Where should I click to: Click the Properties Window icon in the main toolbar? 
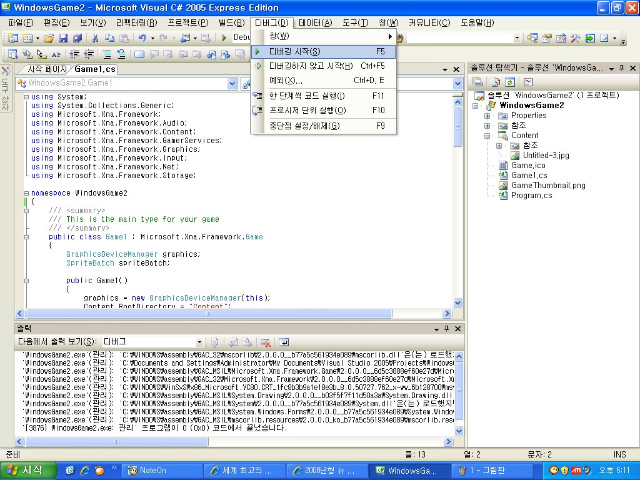547,38
